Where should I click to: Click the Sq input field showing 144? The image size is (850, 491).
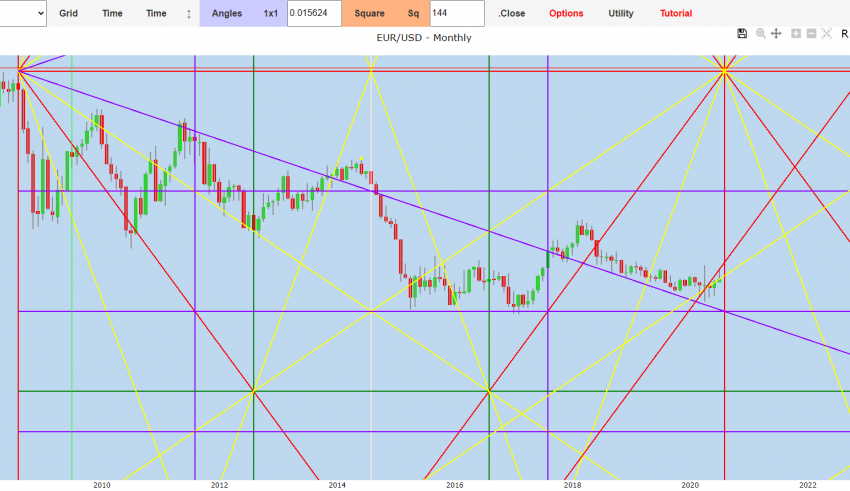point(456,13)
